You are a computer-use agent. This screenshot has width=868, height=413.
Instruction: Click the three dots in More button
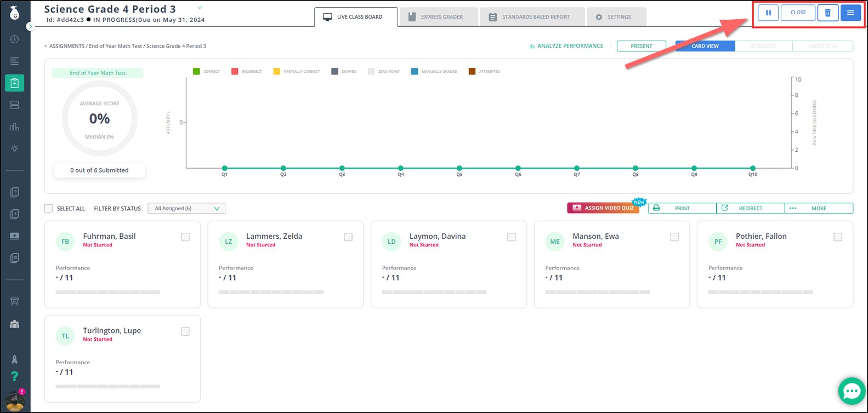click(x=793, y=208)
